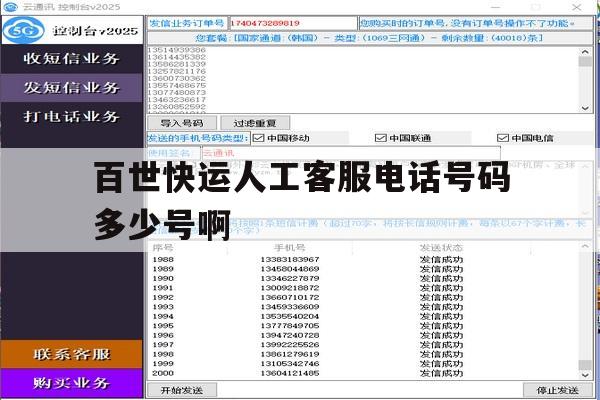
Task: Click 停止发送 button
Action: pyautogui.click(x=558, y=390)
